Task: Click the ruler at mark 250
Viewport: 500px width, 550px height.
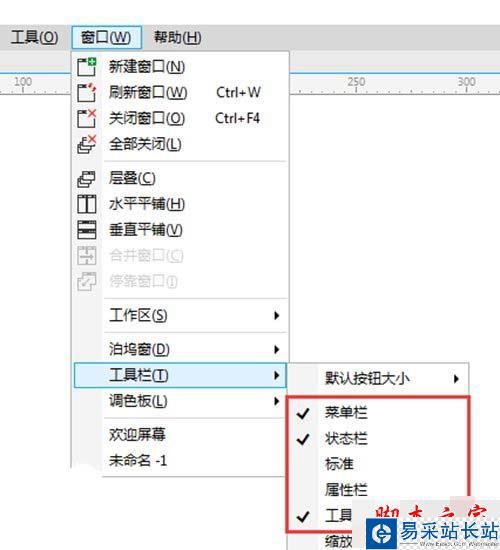Action: 356,84
